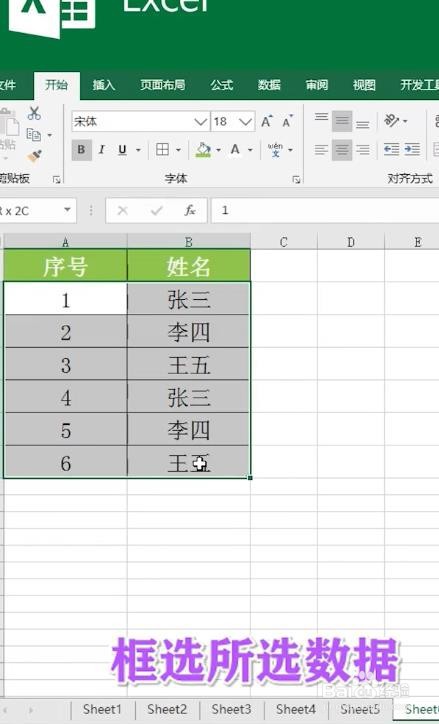Apply the font color A
439x724 pixels.
tap(235, 150)
